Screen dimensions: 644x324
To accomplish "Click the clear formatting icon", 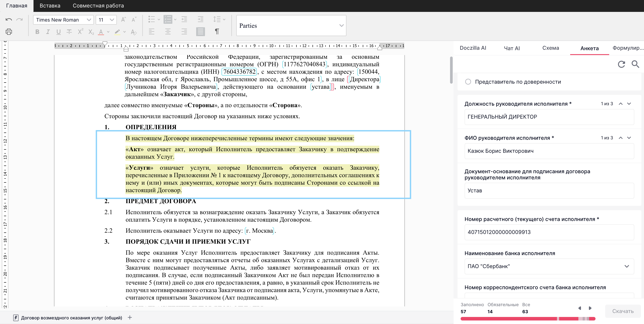I will [134, 32].
